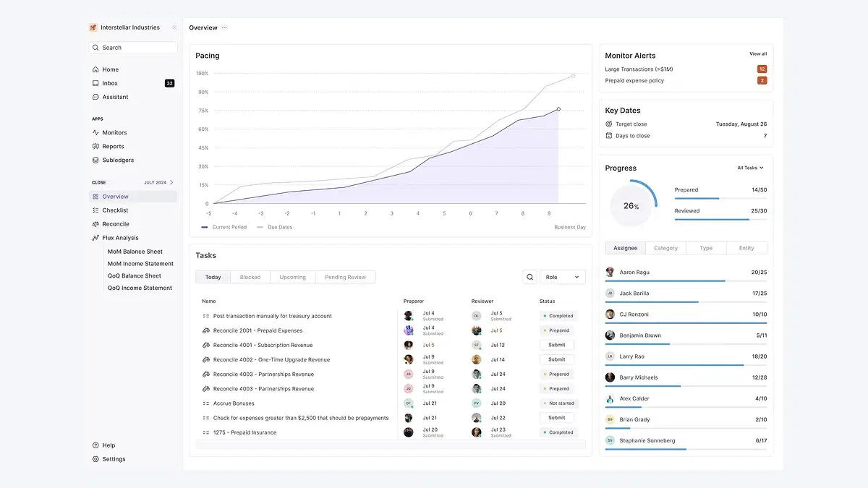Collapse the sidebar with double chevron
Screen dimensions: 868x488
[174, 27]
